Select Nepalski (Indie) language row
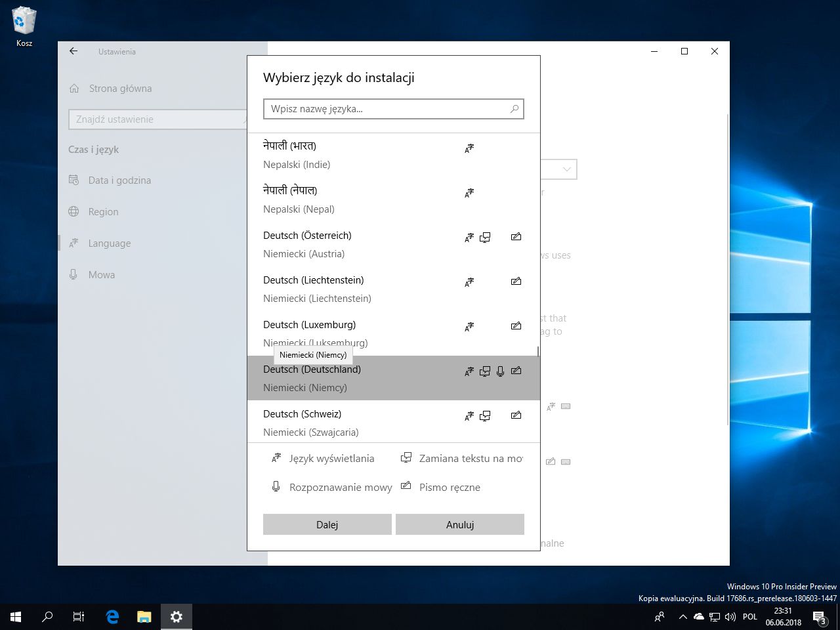The width and height of the screenshot is (840, 630). 393,155
